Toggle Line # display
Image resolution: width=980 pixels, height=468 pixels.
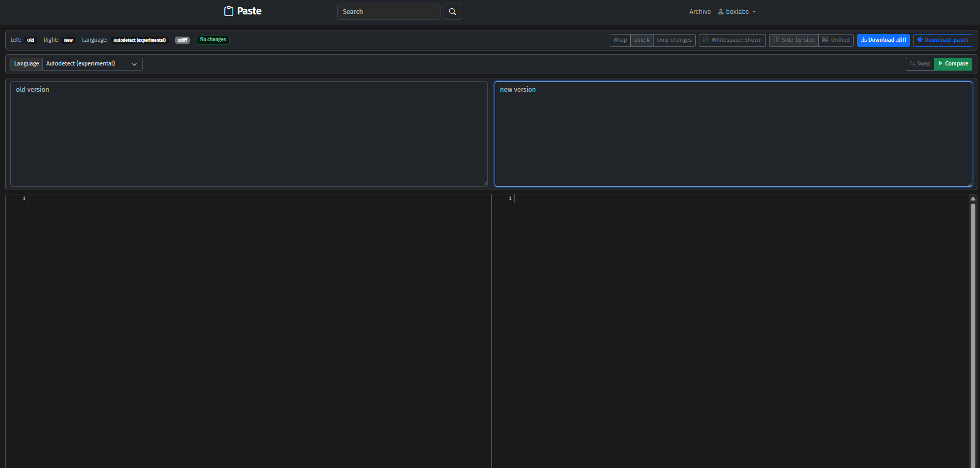point(642,40)
